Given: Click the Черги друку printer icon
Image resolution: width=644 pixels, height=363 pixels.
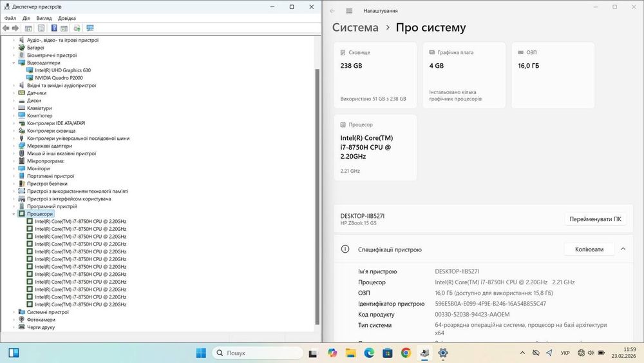Looking at the screenshot, I should [x=22, y=328].
